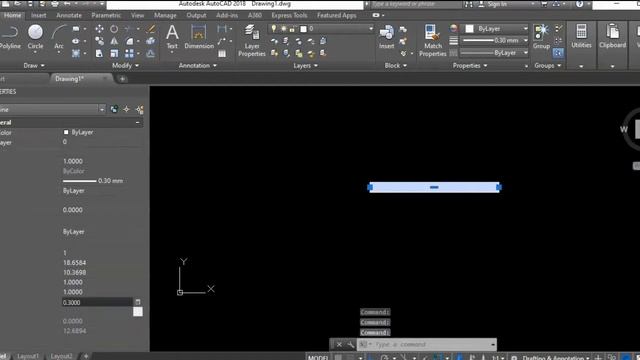The width and height of the screenshot is (640, 360).
Task: Toggle grid display in status bar
Action: pos(338,358)
